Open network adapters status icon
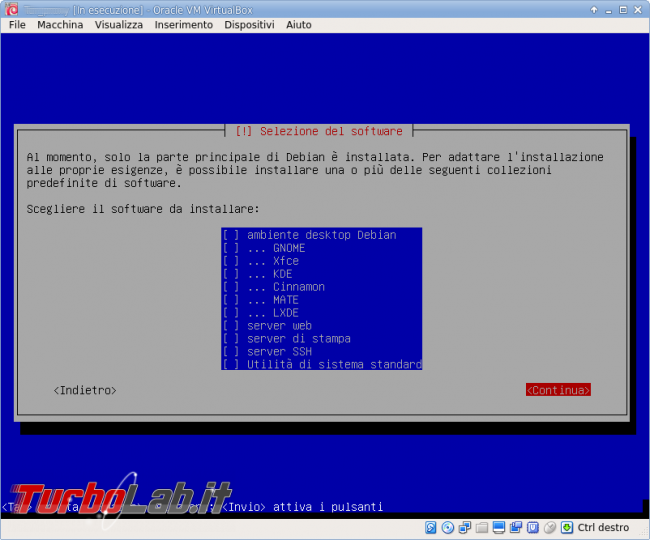The height and width of the screenshot is (540, 650). click(x=465, y=527)
